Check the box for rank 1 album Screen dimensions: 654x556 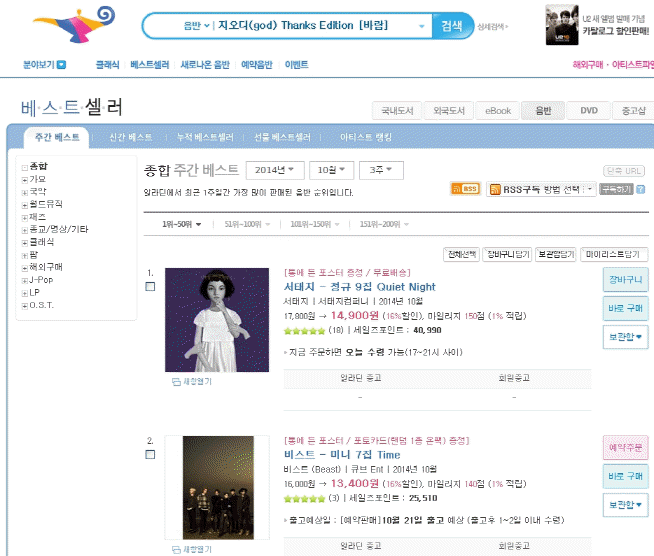click(150, 287)
